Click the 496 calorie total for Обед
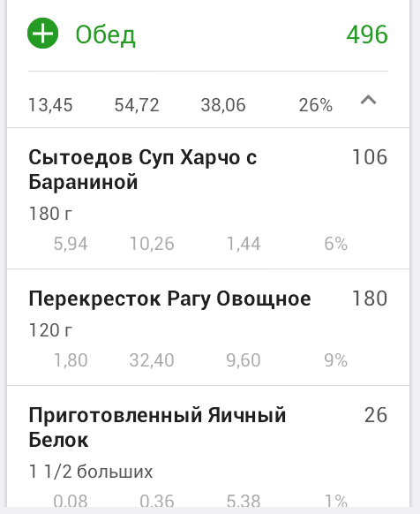Viewport: 420px width, 514px height. point(367,34)
